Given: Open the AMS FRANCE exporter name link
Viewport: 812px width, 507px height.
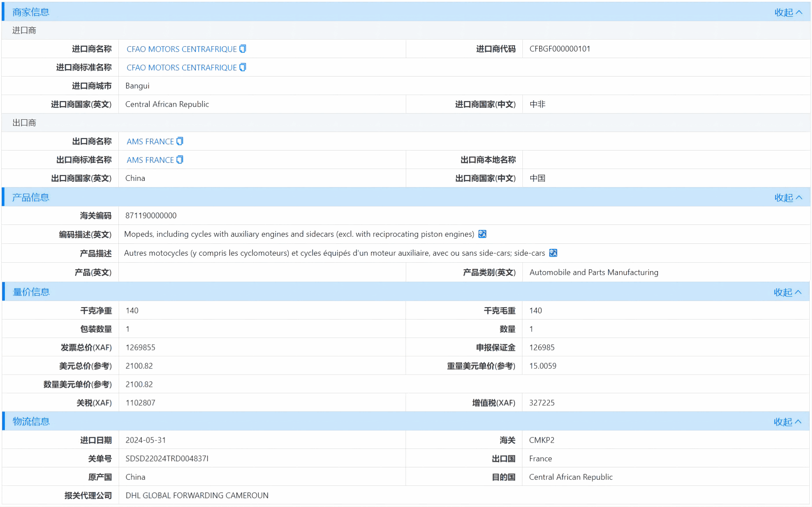Looking at the screenshot, I should coord(150,141).
